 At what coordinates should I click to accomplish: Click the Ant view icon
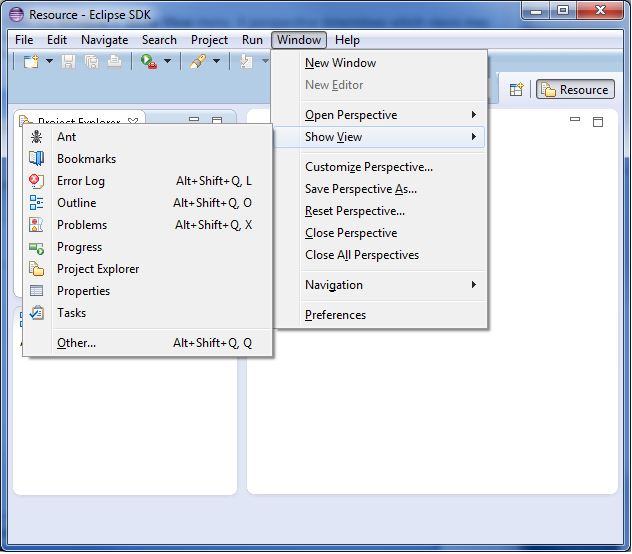tap(36, 137)
